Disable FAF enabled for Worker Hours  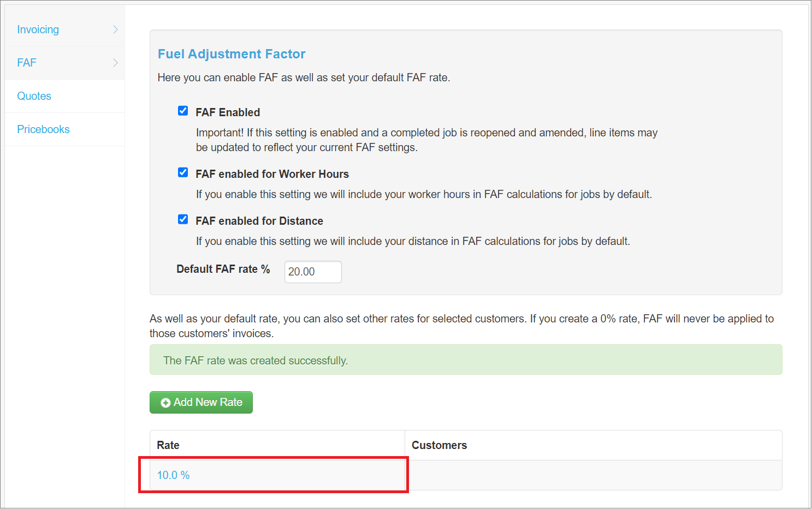(x=183, y=172)
